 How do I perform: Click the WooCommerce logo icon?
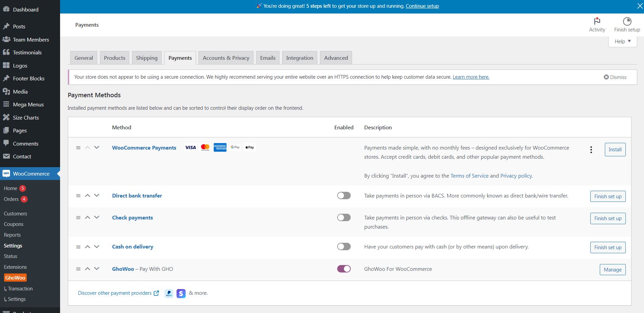tap(6, 174)
